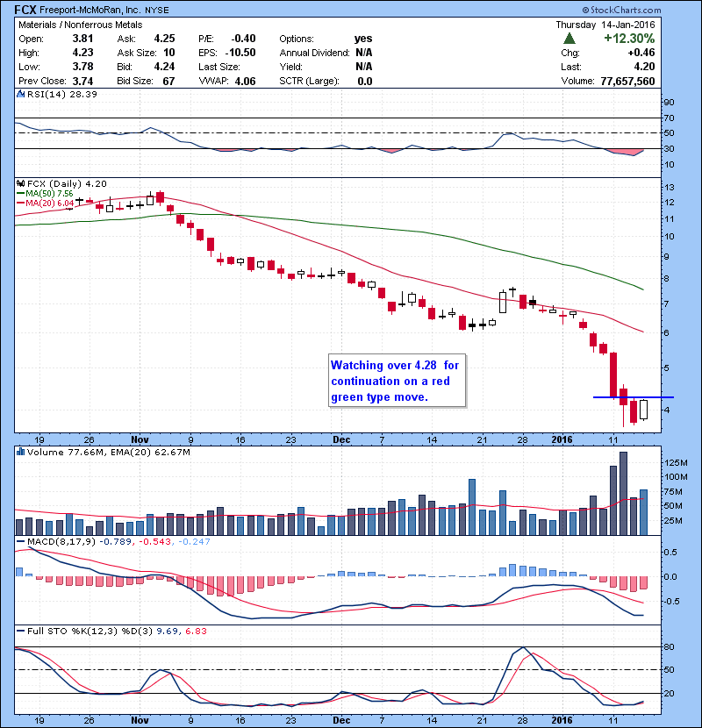
Task: Click the 125M volume axis label
Action: pyautogui.click(x=676, y=462)
